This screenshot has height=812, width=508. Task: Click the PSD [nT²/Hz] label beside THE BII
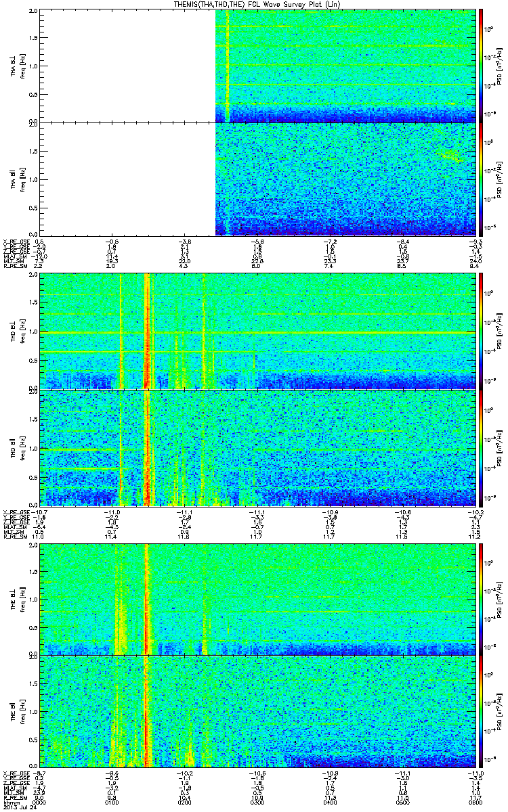click(499, 712)
